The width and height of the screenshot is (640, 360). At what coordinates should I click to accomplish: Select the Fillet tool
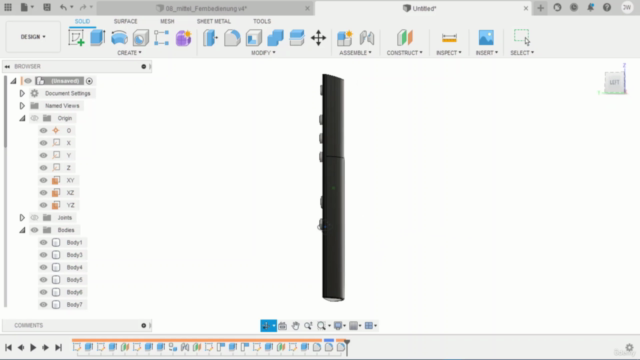click(x=232, y=38)
